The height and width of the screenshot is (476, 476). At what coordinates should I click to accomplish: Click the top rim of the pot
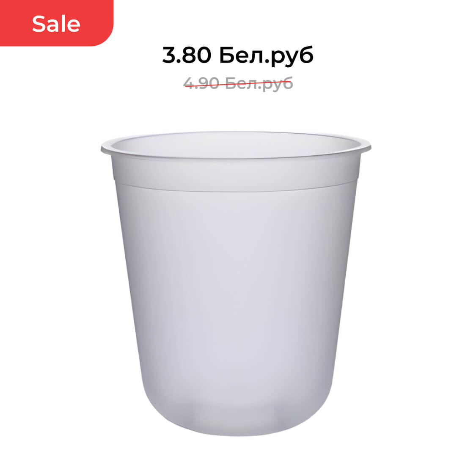tap(236, 133)
